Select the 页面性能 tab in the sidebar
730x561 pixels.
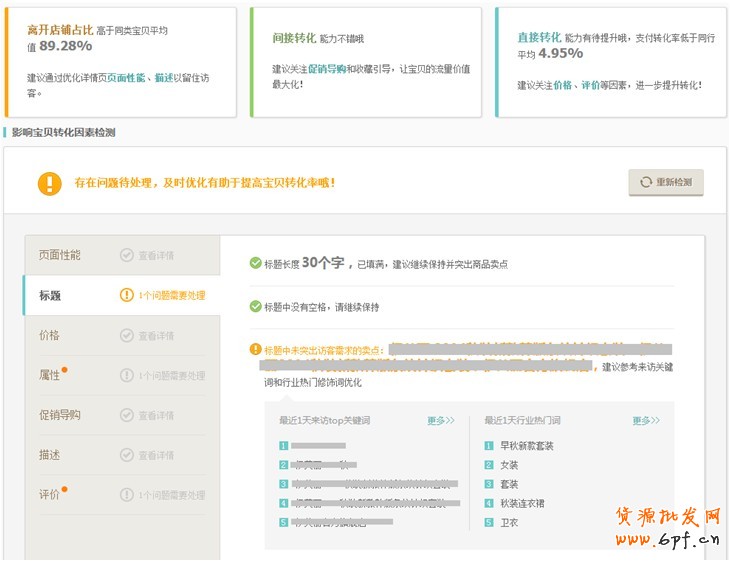pos(60,255)
